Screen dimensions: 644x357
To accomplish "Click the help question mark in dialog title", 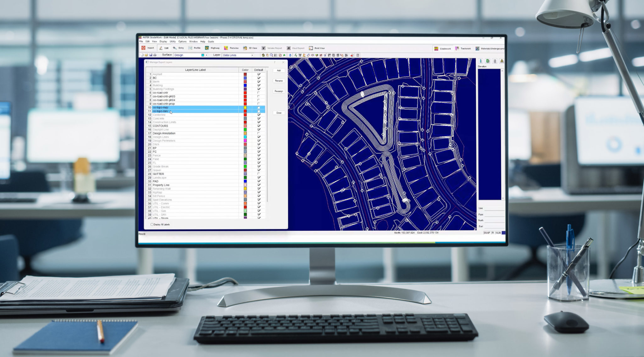I will click(275, 62).
